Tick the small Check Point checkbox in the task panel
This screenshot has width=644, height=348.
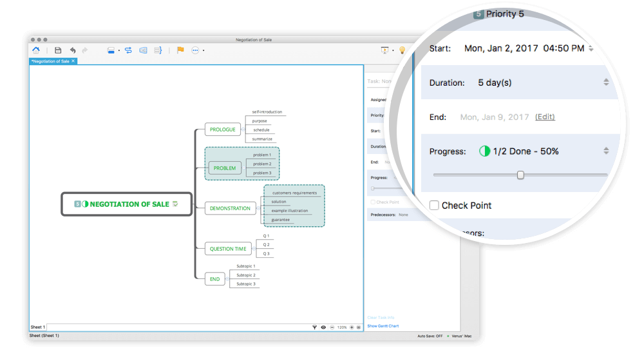click(x=372, y=202)
